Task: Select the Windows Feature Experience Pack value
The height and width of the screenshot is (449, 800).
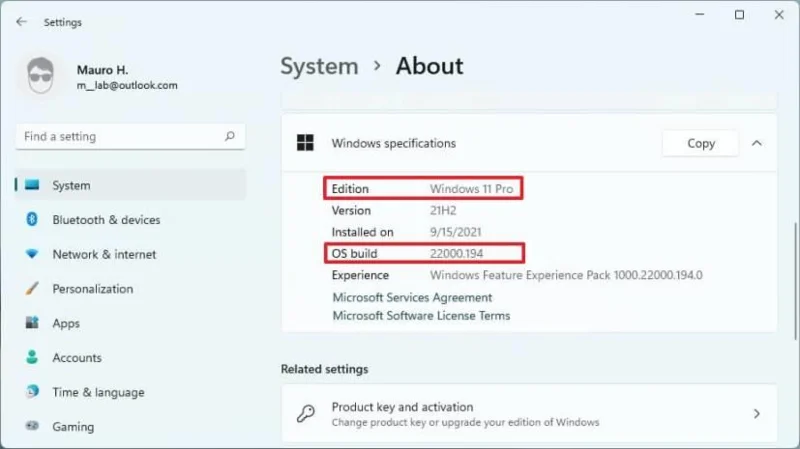Action: 566,276
